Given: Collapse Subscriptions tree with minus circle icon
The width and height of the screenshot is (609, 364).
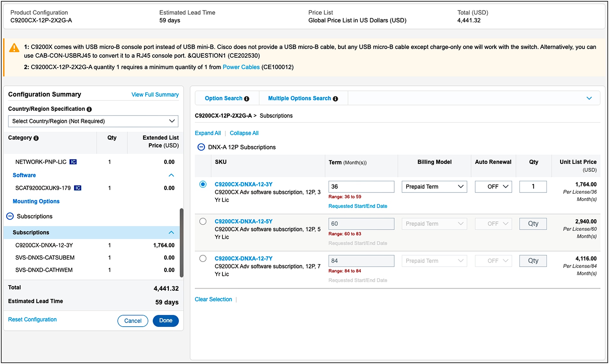Looking at the screenshot, I should pyautogui.click(x=10, y=216).
